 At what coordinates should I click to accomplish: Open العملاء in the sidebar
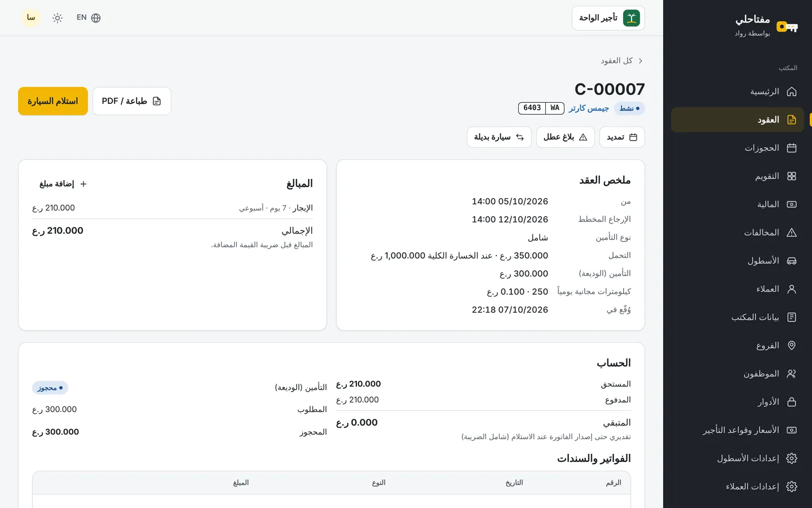pyautogui.click(x=738, y=289)
